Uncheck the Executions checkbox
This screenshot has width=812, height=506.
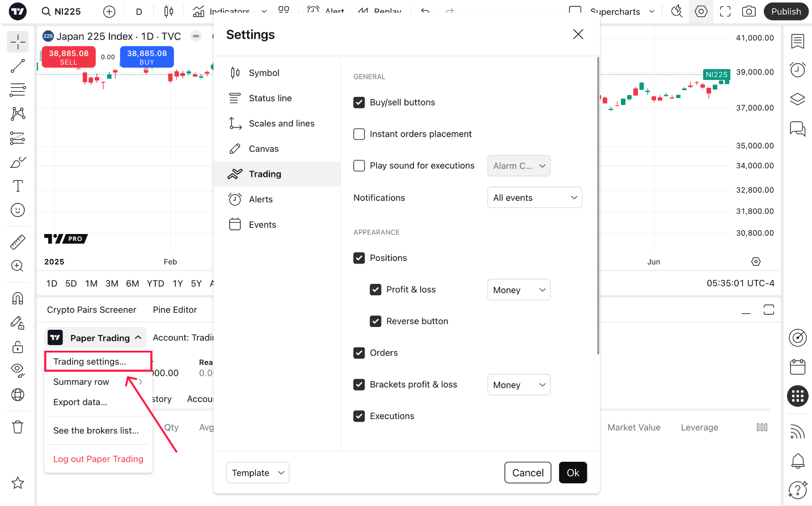[359, 416]
